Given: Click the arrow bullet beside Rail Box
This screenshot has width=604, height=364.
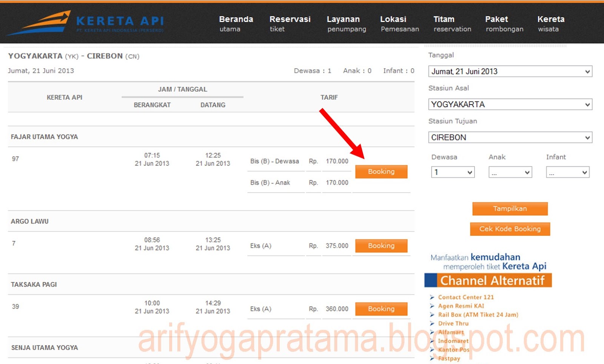Looking at the screenshot, I should click(x=432, y=315).
